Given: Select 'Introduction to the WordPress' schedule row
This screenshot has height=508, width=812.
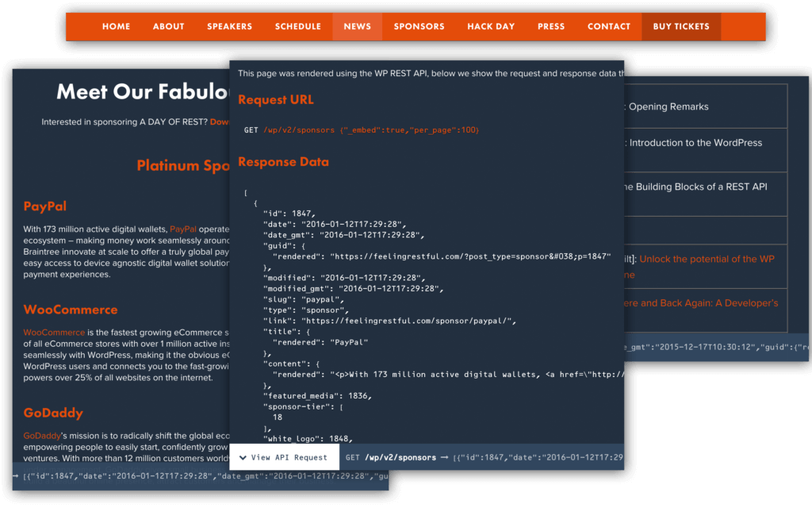Looking at the screenshot, I should [x=706, y=150].
